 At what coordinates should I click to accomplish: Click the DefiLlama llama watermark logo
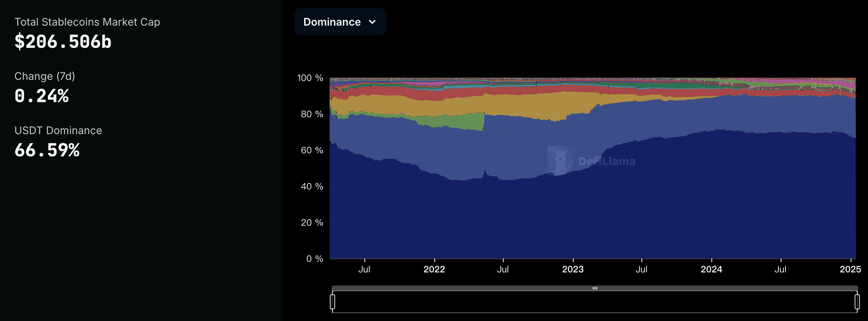[x=560, y=161]
